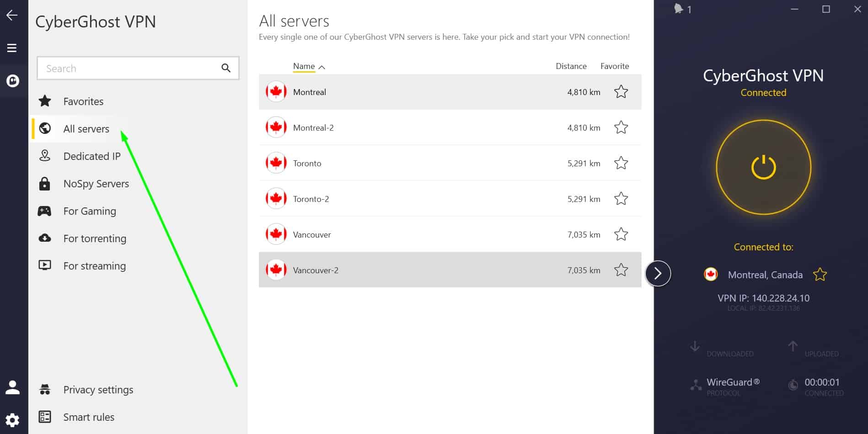Viewport: 868px width, 434px height.
Task: Select the Montreal server row
Action: coord(450,92)
